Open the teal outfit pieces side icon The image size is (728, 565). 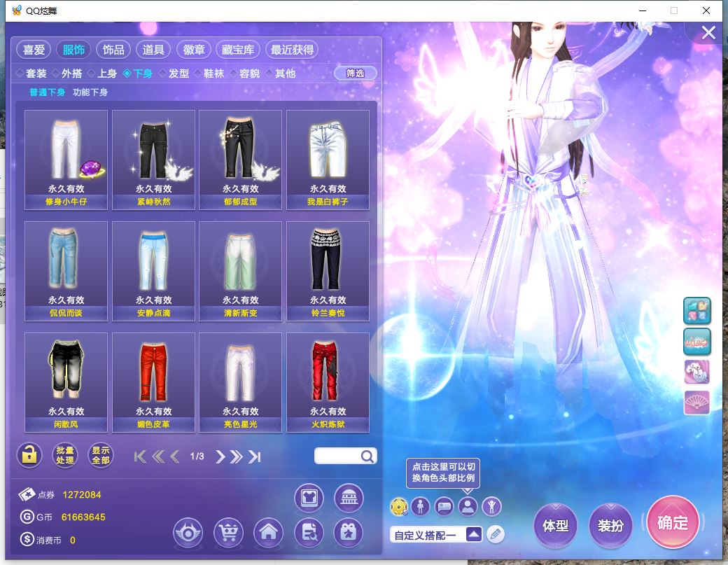coord(697,311)
